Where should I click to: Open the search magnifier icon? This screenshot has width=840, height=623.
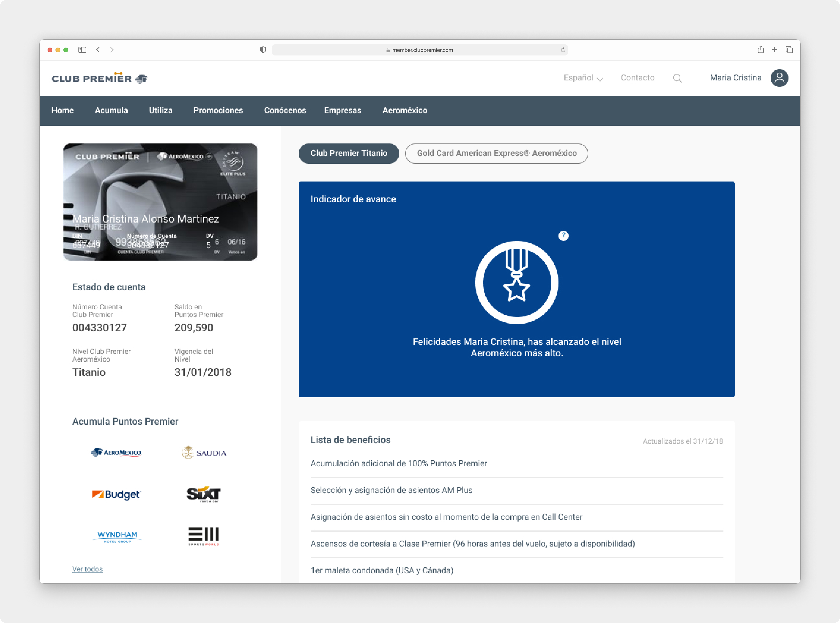[677, 78]
